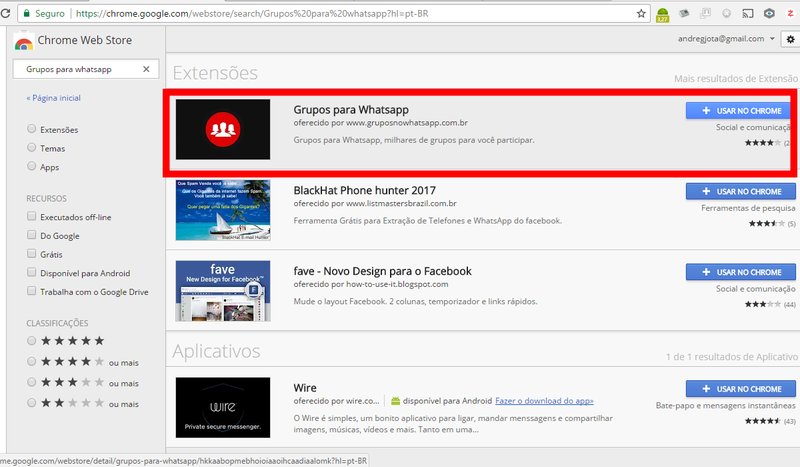Image resolution: width=800 pixels, height=467 pixels.
Task: Go back via Página inicial link
Action: pos(54,98)
